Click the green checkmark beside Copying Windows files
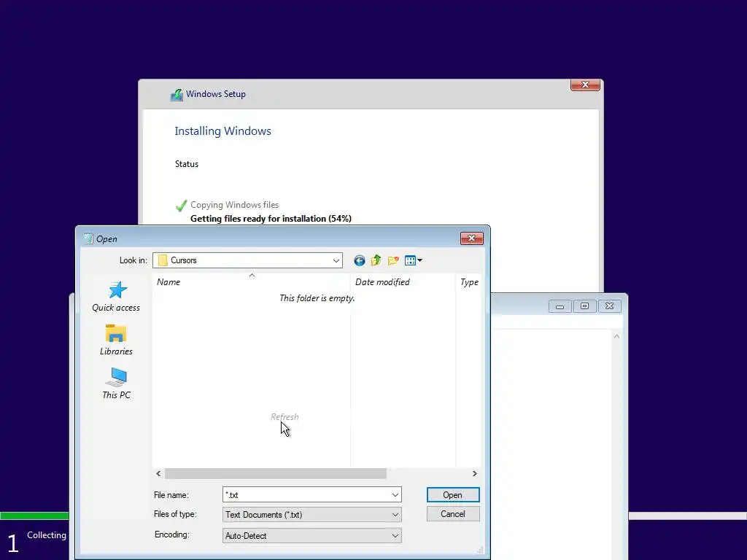 [x=181, y=205]
